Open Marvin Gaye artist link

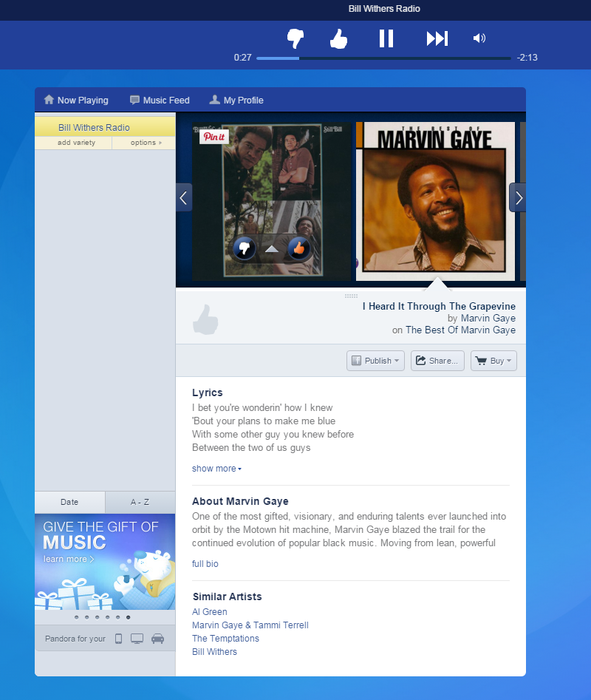click(488, 319)
